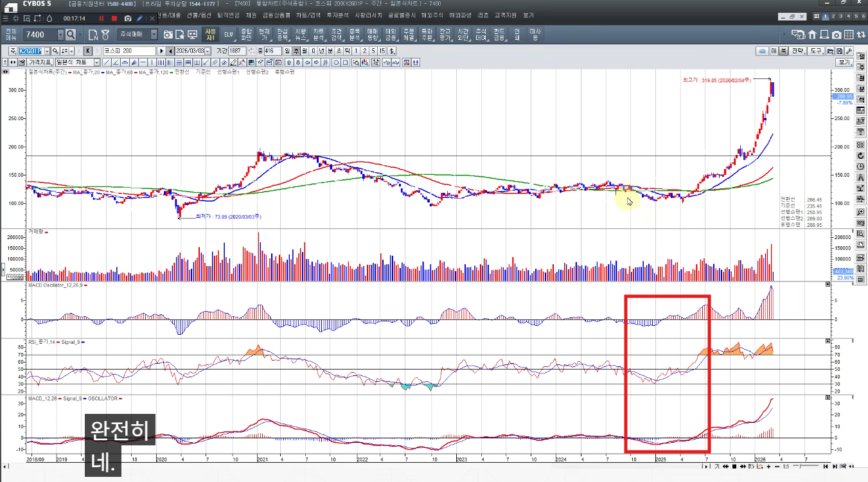Open the 보기 view dropdown above the chart
868x482 pixels.
click(844, 62)
